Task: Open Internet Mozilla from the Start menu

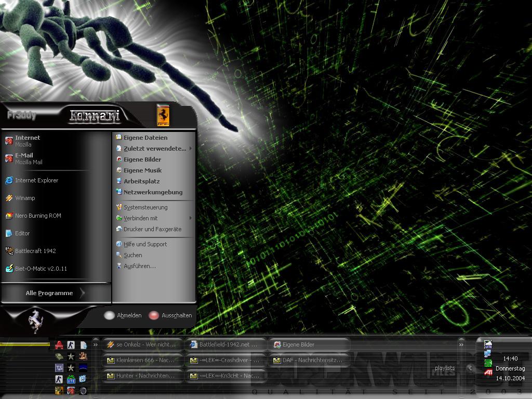Action: [56, 140]
